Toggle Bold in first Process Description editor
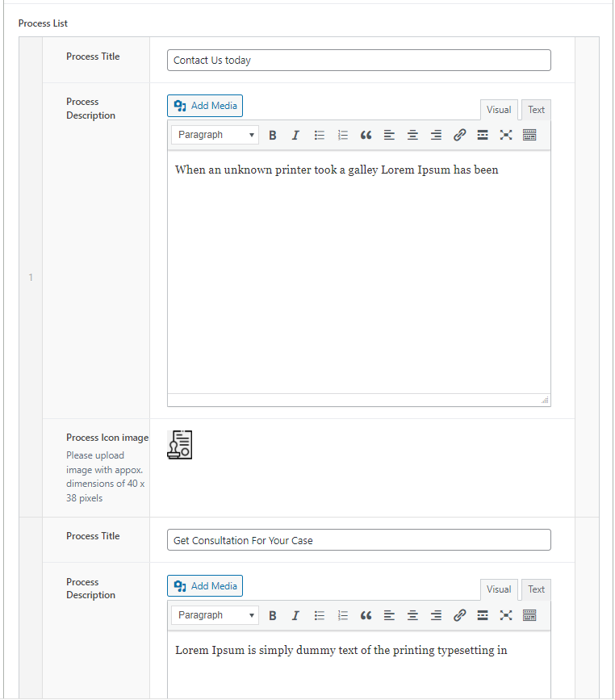The image size is (615, 700). point(272,135)
